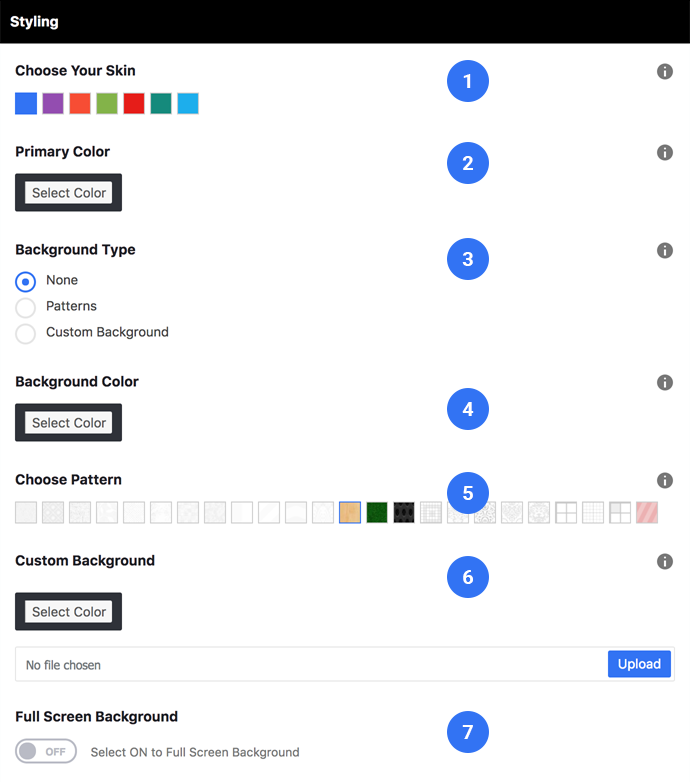Choose the green skin swatch
The image size is (690, 783).
click(x=107, y=103)
